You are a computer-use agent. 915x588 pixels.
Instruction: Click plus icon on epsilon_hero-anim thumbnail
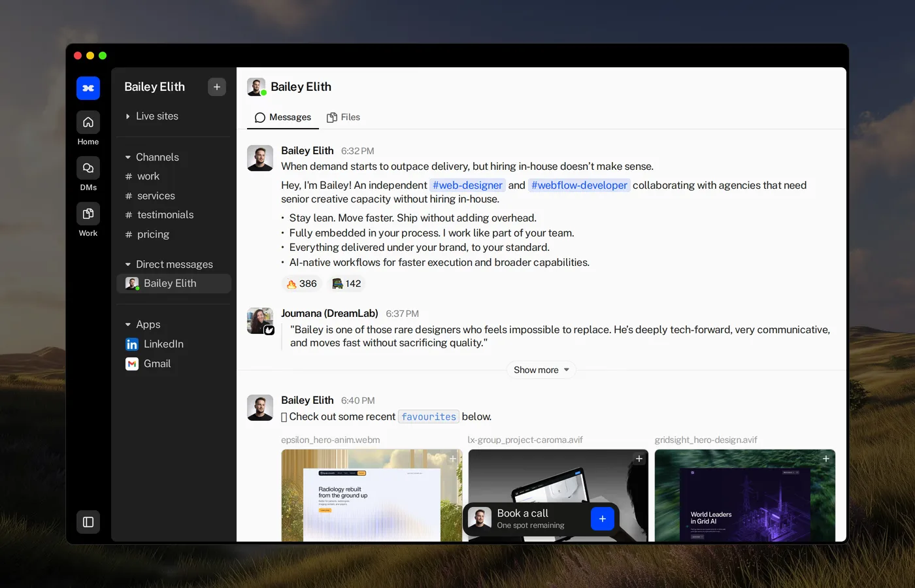(452, 459)
